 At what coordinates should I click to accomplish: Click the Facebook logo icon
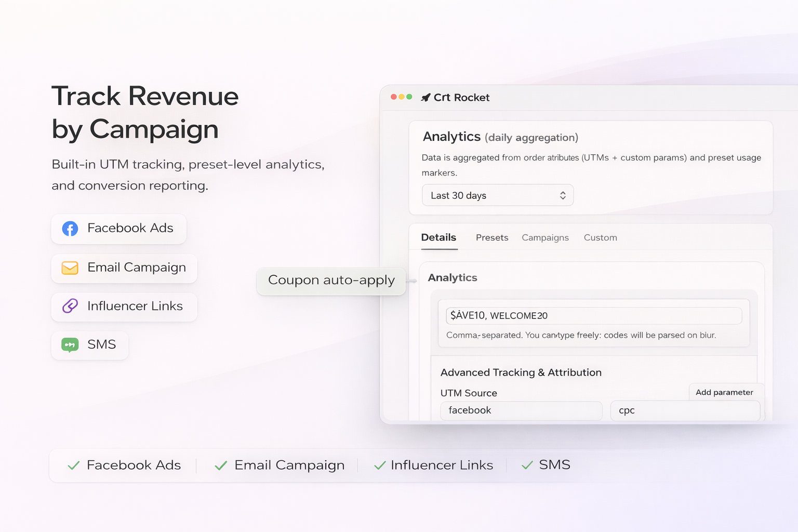point(70,229)
